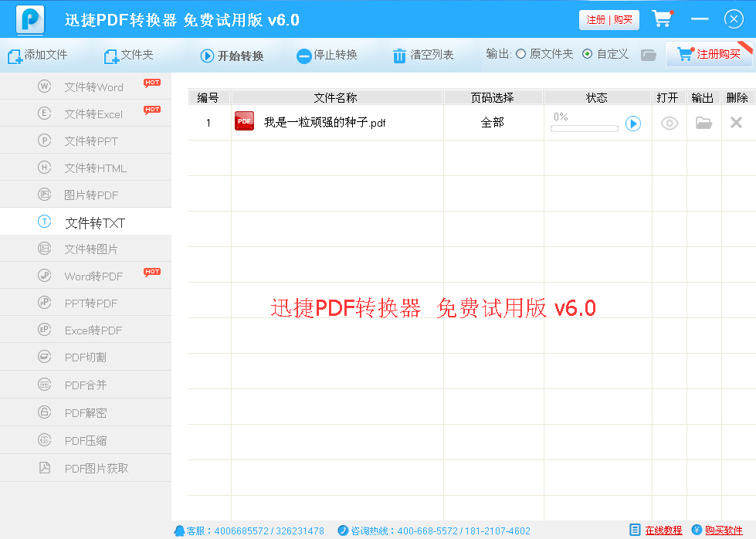756x539 pixels.
Task: Start conversion with 开始转换 button
Action: tap(232, 56)
